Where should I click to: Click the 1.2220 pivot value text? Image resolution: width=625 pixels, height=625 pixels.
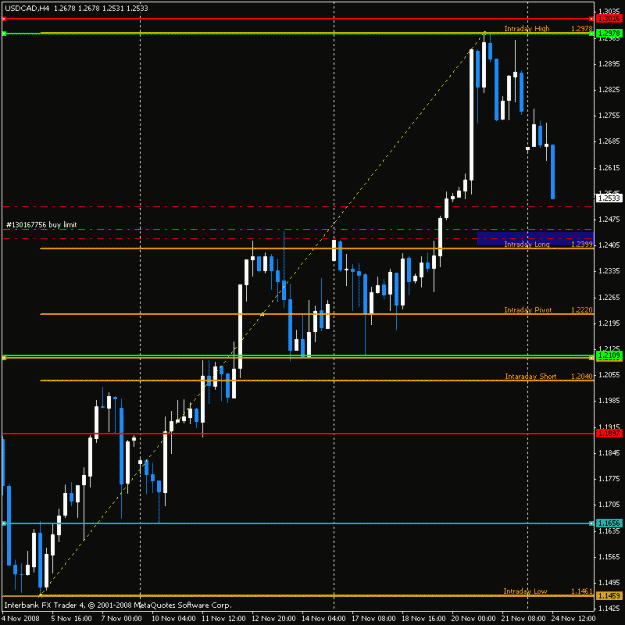582,310
